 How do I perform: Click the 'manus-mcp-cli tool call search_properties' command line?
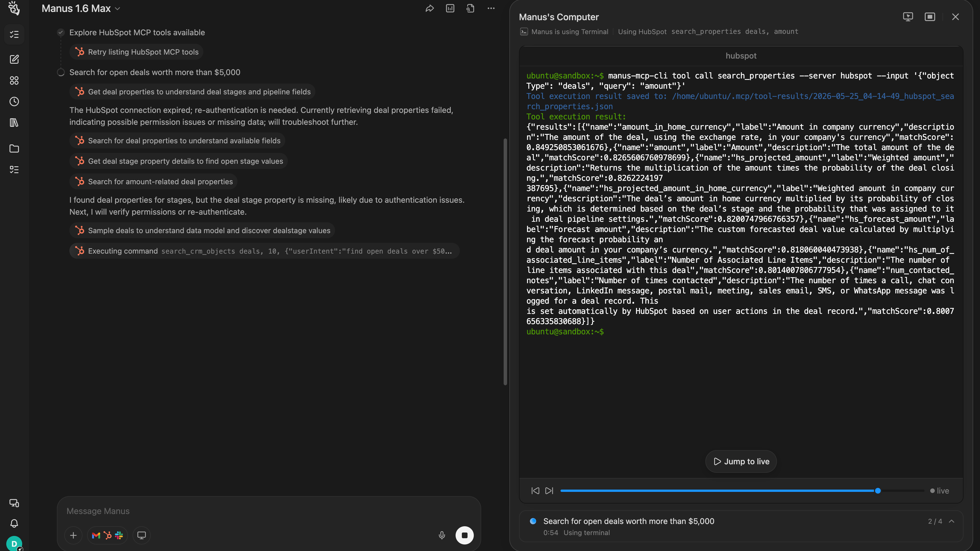coord(740,81)
